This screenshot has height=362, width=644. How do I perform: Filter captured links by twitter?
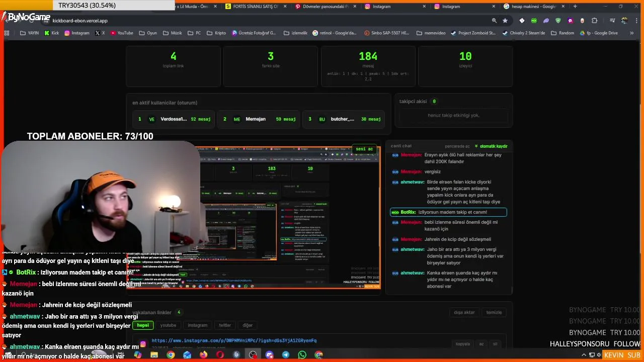pos(225,325)
